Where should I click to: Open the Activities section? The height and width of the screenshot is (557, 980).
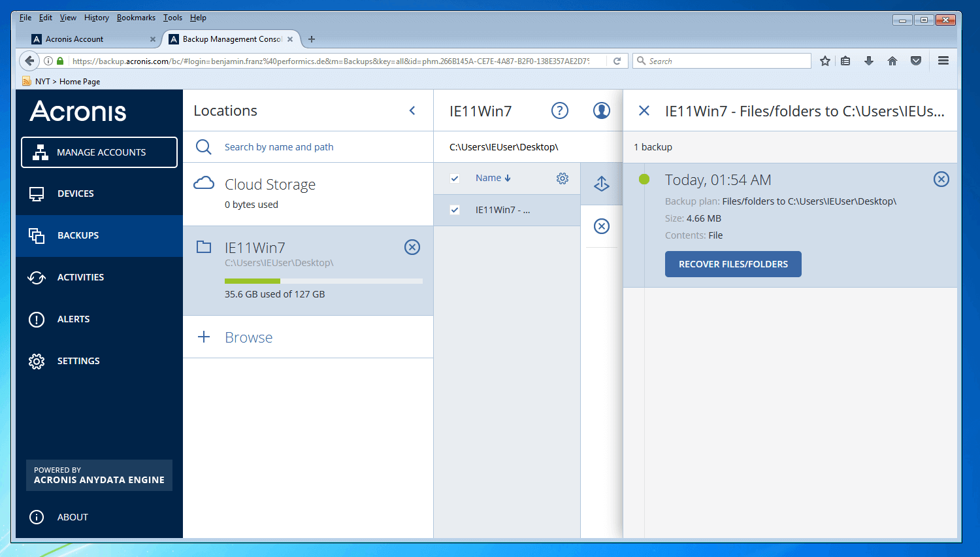(80, 277)
